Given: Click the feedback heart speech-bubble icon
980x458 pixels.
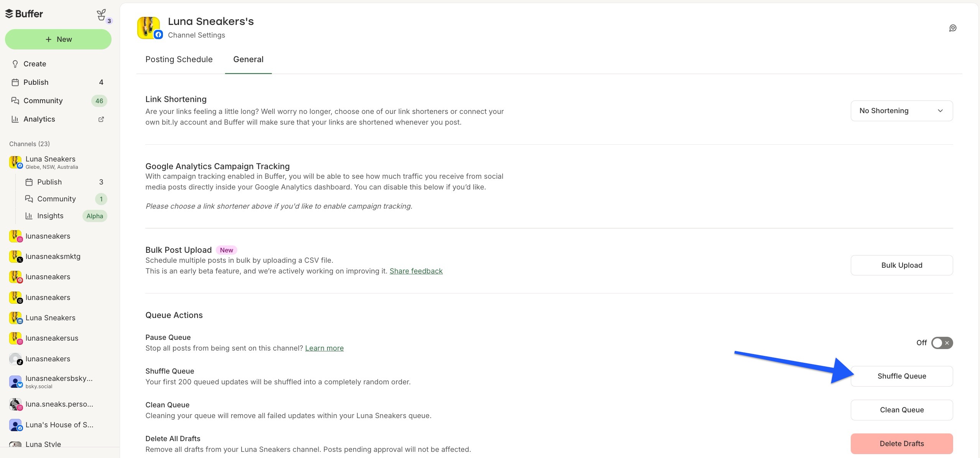Looking at the screenshot, I should coord(953,28).
